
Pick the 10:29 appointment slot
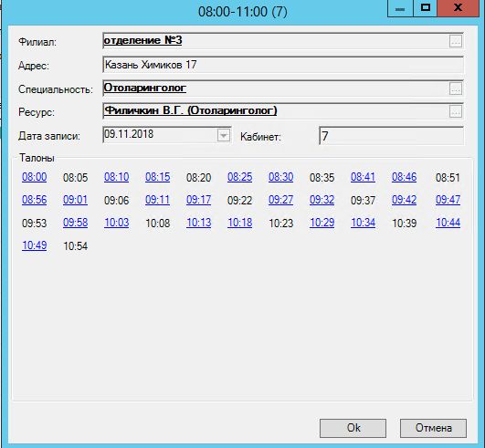coord(322,223)
